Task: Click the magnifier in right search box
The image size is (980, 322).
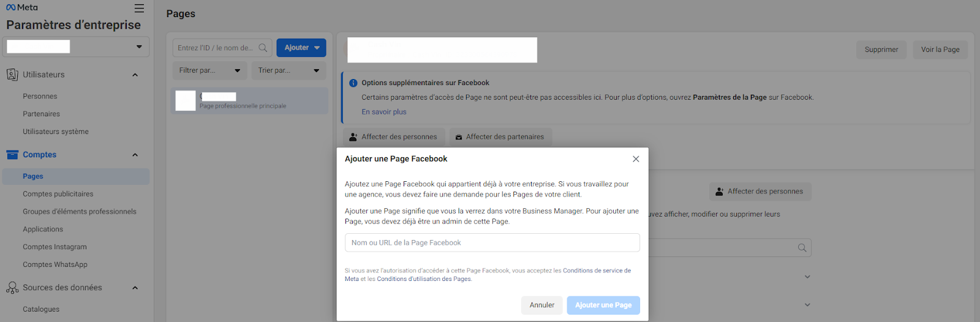Action: (802, 248)
